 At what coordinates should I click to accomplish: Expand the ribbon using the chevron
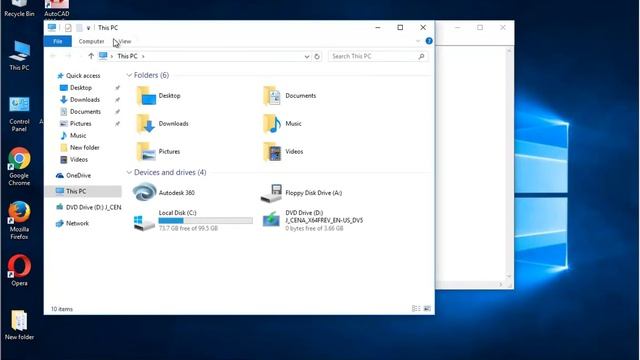click(418, 41)
